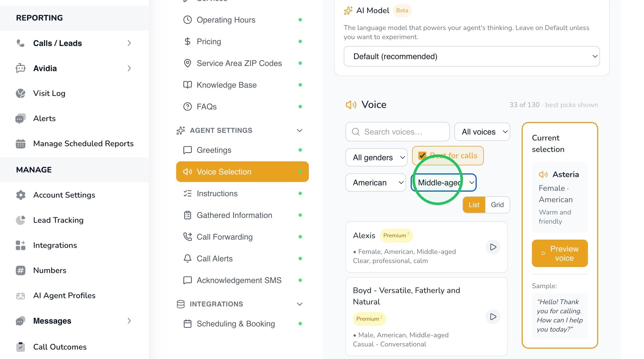The image size is (644, 359).
Task: Click the AI Agent Profiles icon
Action: (x=21, y=296)
